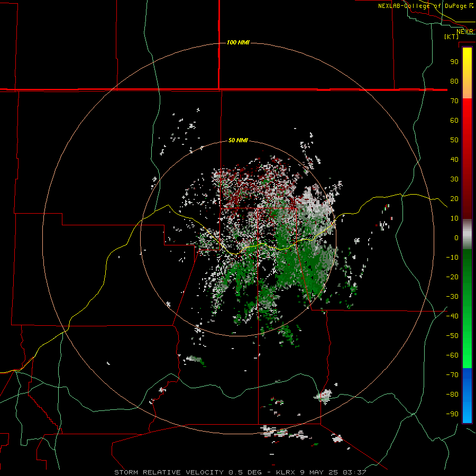Select the positive 30 knot scale label

(454, 179)
